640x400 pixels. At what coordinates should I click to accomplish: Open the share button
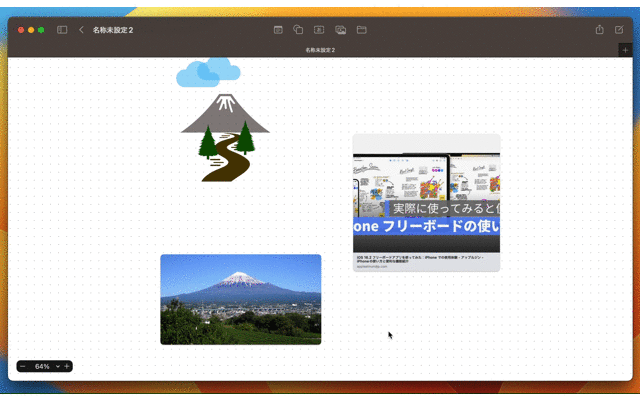(599, 29)
